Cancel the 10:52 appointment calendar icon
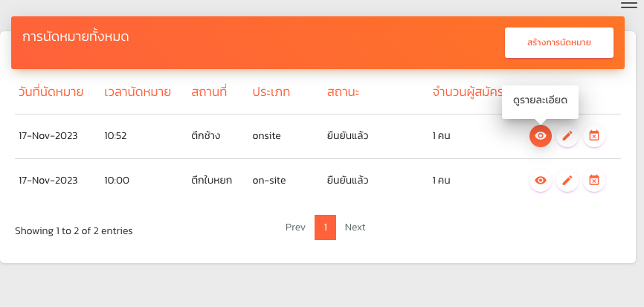Screen dimensions: 644x307 click(594, 136)
